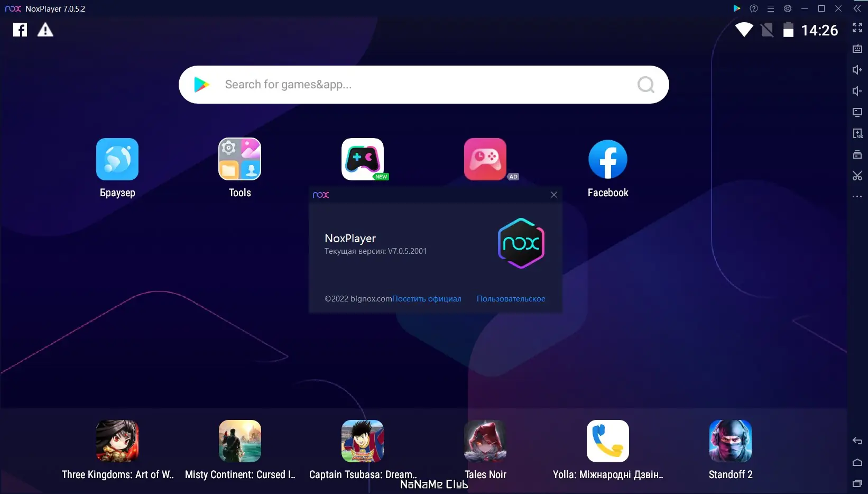Launch the game center app marked NEW

pos(363,159)
